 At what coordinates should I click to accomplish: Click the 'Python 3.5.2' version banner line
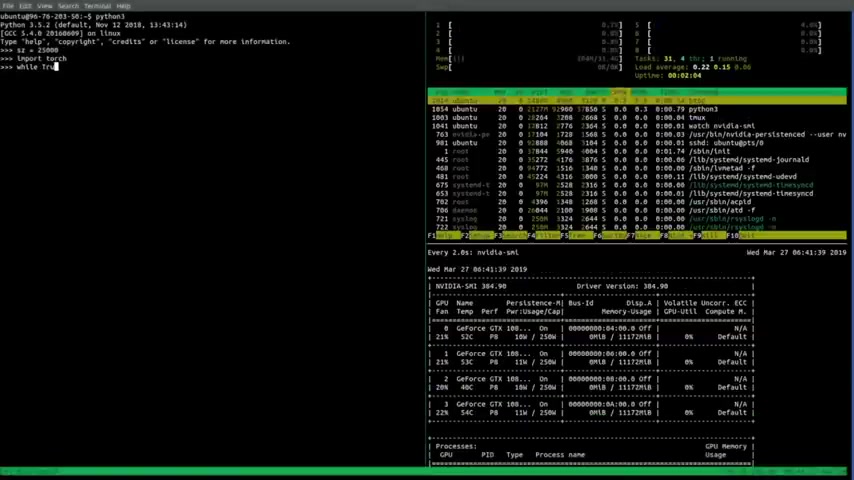pos(94,25)
